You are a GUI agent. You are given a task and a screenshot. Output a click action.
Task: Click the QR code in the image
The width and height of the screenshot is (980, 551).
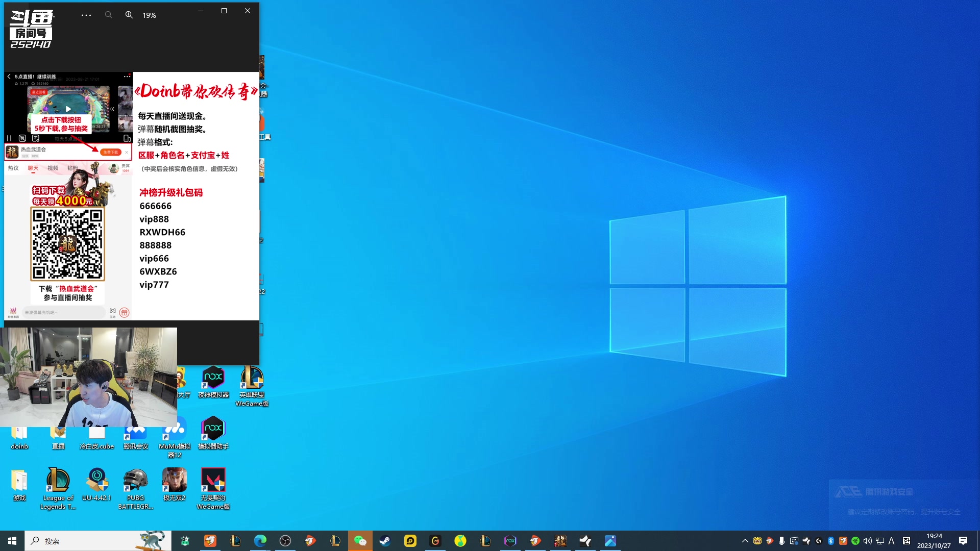pos(67,244)
